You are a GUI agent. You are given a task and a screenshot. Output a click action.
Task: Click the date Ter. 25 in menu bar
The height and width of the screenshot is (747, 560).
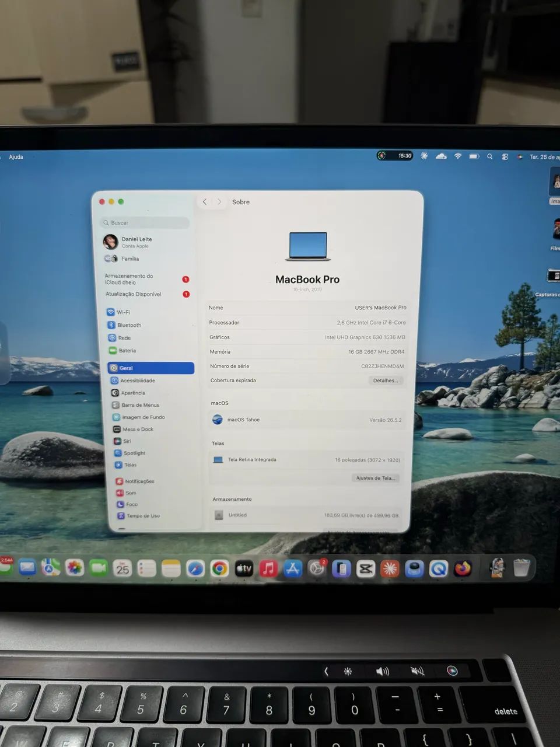pyautogui.click(x=544, y=157)
